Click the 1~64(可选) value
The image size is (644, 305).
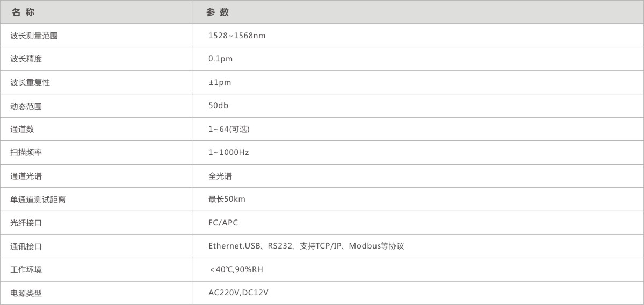(x=229, y=129)
